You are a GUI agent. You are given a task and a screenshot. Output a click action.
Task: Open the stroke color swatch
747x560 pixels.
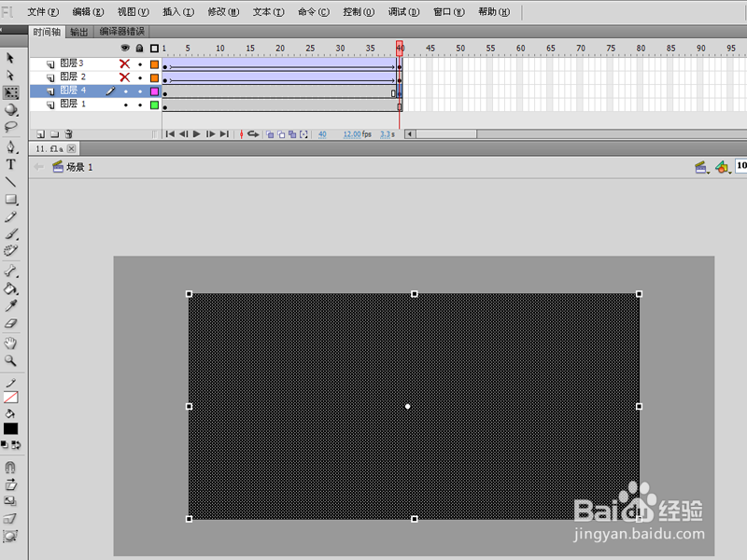[x=10, y=398]
